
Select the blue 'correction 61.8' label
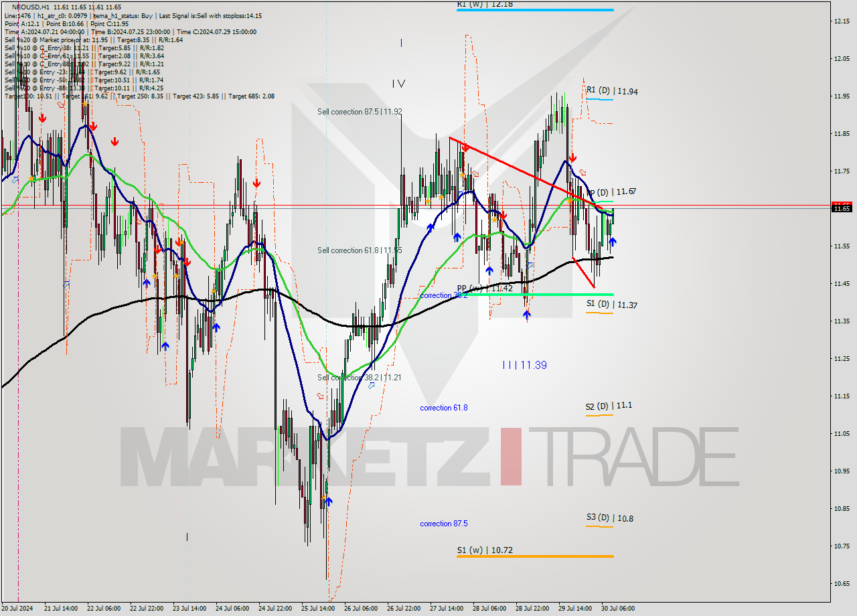click(444, 408)
